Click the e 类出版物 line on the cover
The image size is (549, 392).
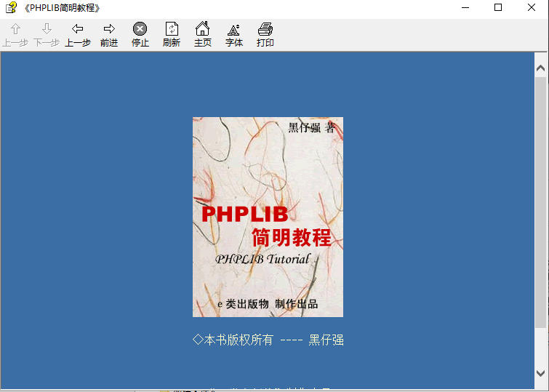click(x=268, y=304)
